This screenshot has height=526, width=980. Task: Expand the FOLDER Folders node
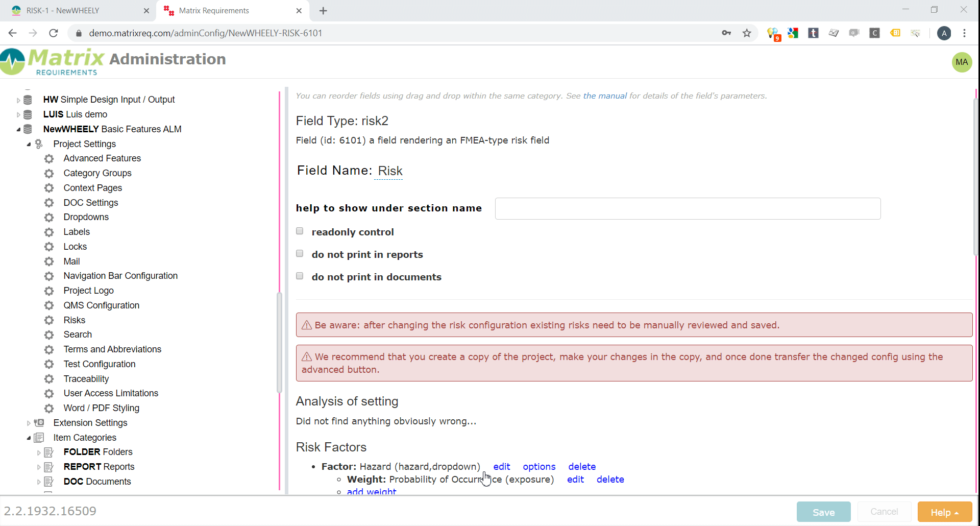[39, 453]
